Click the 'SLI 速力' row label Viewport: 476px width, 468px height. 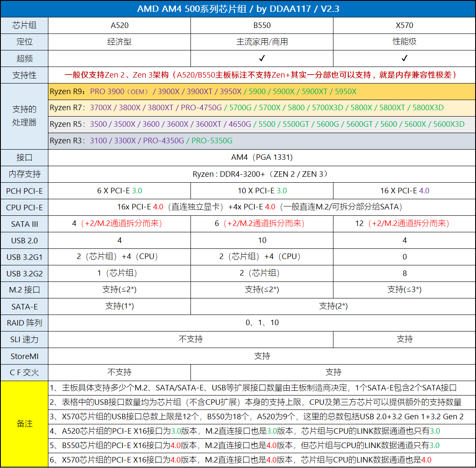[x=24, y=340]
